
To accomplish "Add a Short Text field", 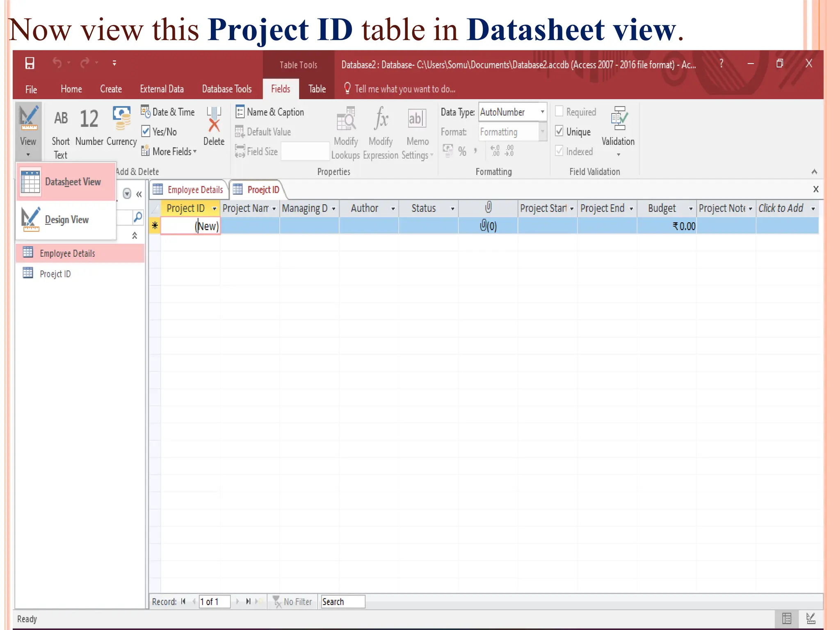I will (61, 132).
